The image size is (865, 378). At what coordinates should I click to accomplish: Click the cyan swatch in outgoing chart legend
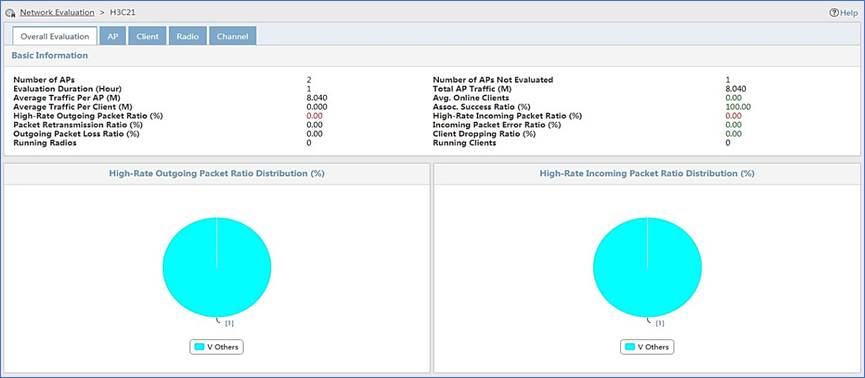pyautogui.click(x=199, y=347)
